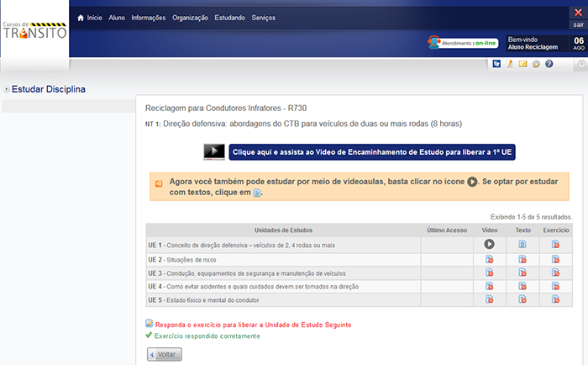Click the locked text icon for UE 2
Viewport: 588px width, 365px height.
pyautogui.click(x=522, y=260)
